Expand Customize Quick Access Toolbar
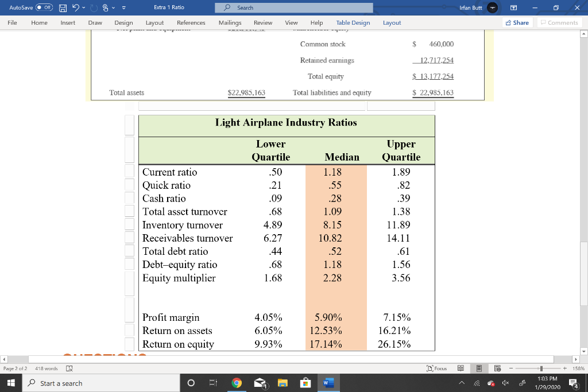This screenshot has width=588, height=392. click(124, 7)
